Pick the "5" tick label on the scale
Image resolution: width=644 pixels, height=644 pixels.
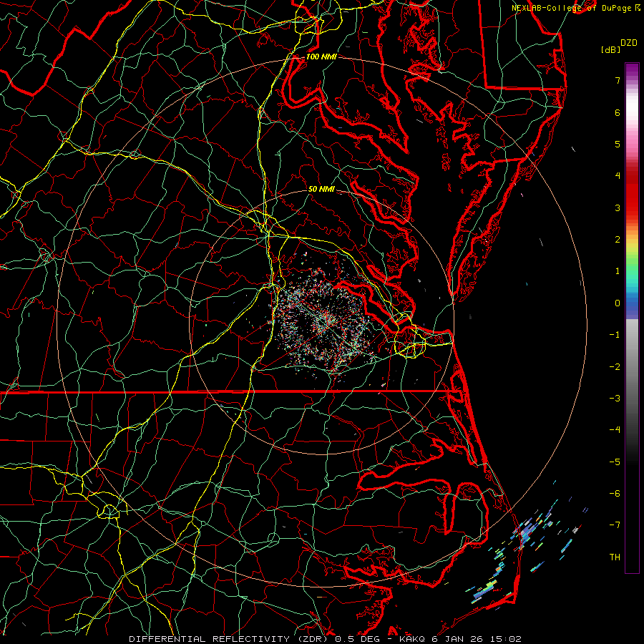[618, 144]
